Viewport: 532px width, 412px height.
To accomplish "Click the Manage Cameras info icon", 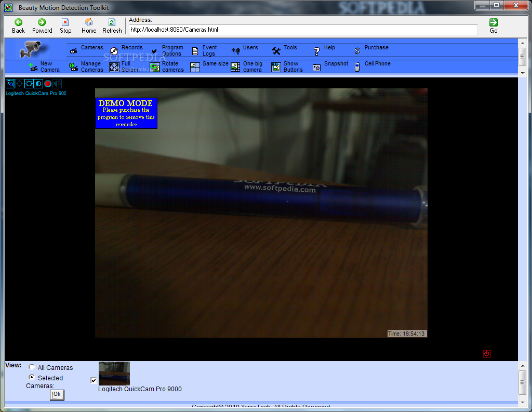I will [x=73, y=67].
